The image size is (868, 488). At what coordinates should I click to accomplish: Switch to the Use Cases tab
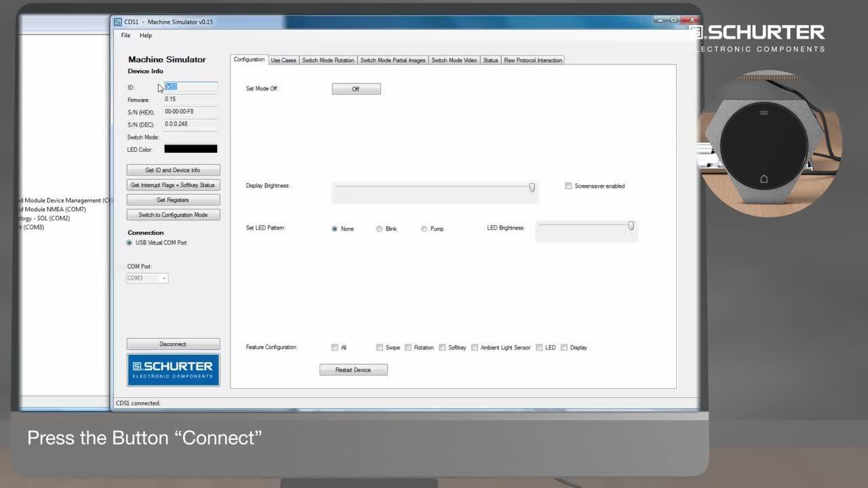[x=283, y=60]
